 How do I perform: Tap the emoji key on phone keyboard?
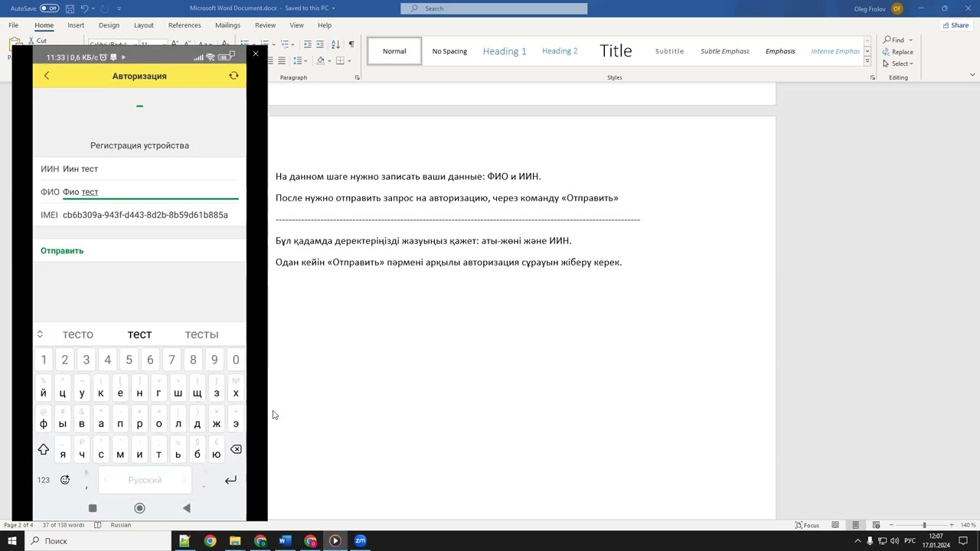point(65,480)
